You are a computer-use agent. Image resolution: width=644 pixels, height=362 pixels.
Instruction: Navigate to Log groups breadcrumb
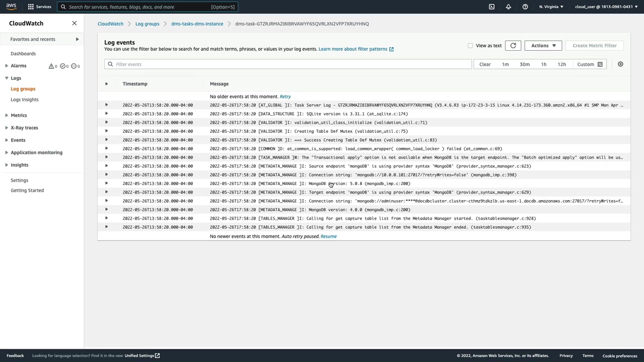click(147, 24)
